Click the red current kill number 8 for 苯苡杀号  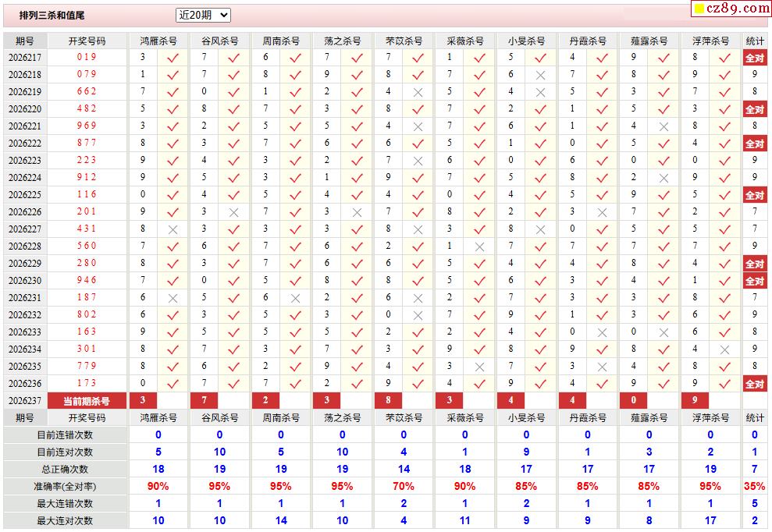pyautogui.click(x=389, y=401)
